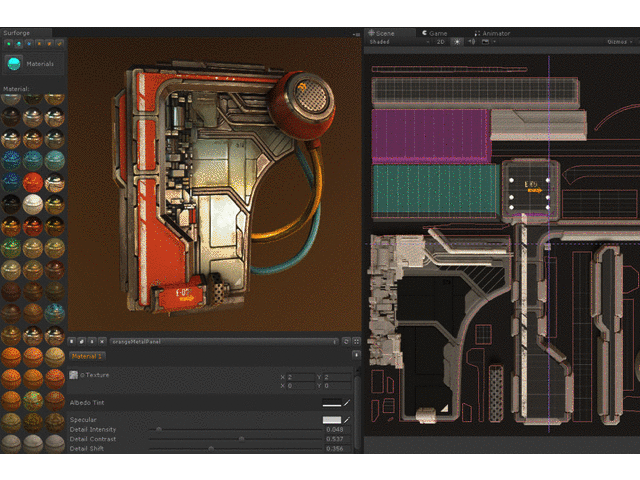The width and height of the screenshot is (640, 480).
Task: Open the Surforge panel options menu
Action: coord(356,34)
